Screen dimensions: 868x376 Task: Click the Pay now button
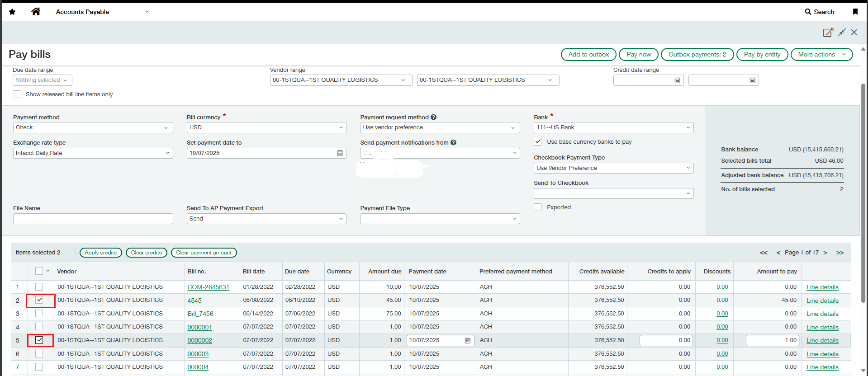click(638, 55)
